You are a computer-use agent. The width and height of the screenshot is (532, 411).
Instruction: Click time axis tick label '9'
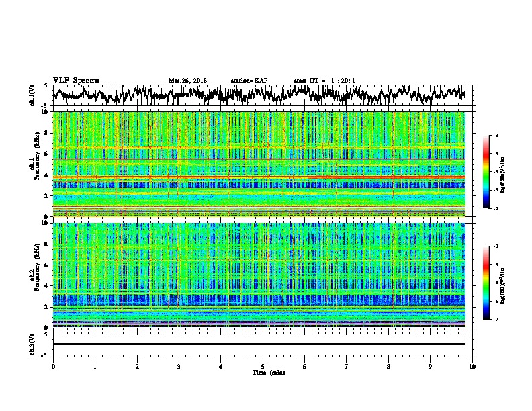pyautogui.click(x=430, y=367)
